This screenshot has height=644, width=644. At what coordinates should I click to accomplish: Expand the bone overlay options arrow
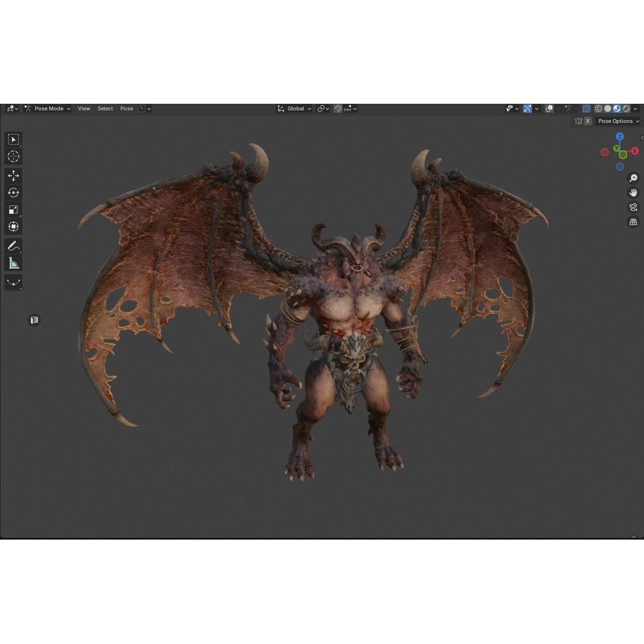pyautogui.click(x=576, y=109)
